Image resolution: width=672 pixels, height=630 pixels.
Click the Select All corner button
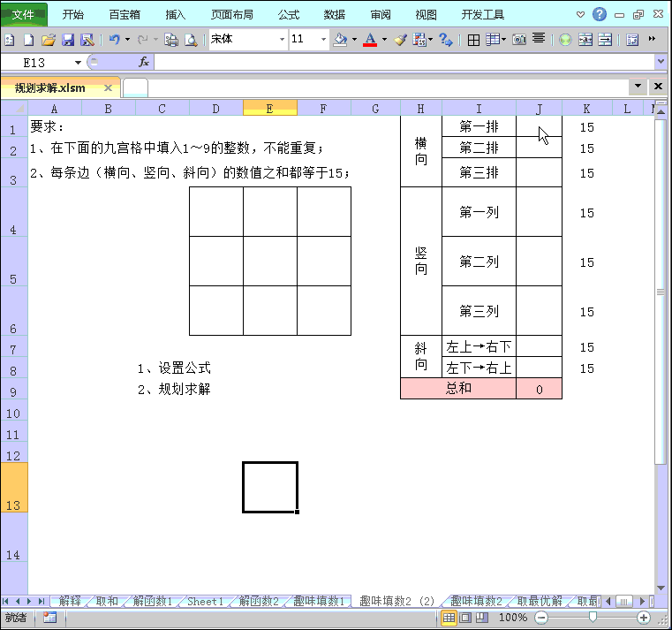pos(14,108)
